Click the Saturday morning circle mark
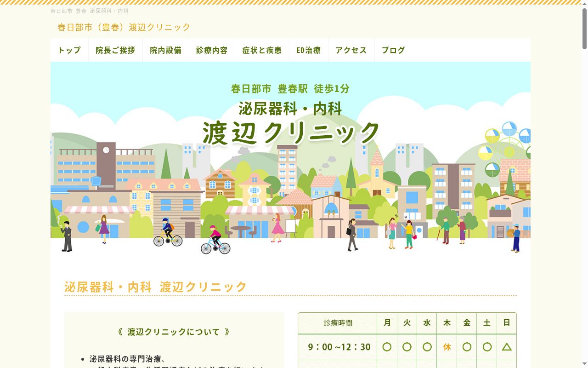 click(487, 347)
